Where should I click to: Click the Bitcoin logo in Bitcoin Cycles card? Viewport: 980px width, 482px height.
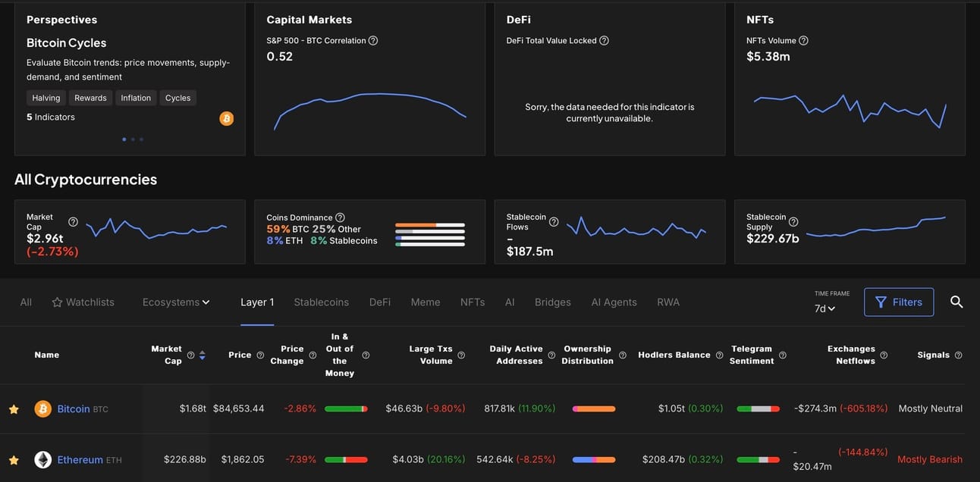226,118
